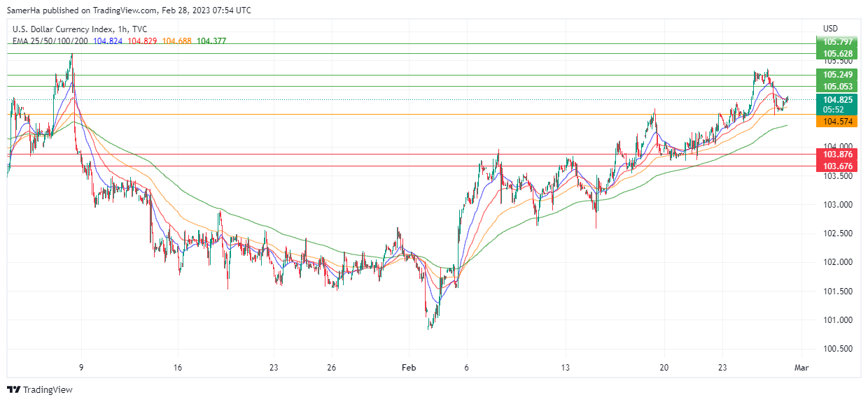Click the SamerHa published header text
This screenshot has height=402, width=868.
pyautogui.click(x=129, y=10)
